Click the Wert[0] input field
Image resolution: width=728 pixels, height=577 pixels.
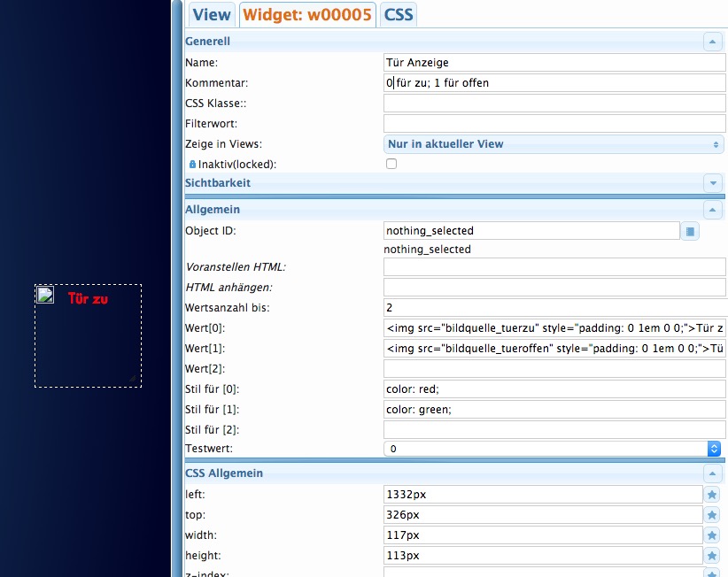pos(554,328)
